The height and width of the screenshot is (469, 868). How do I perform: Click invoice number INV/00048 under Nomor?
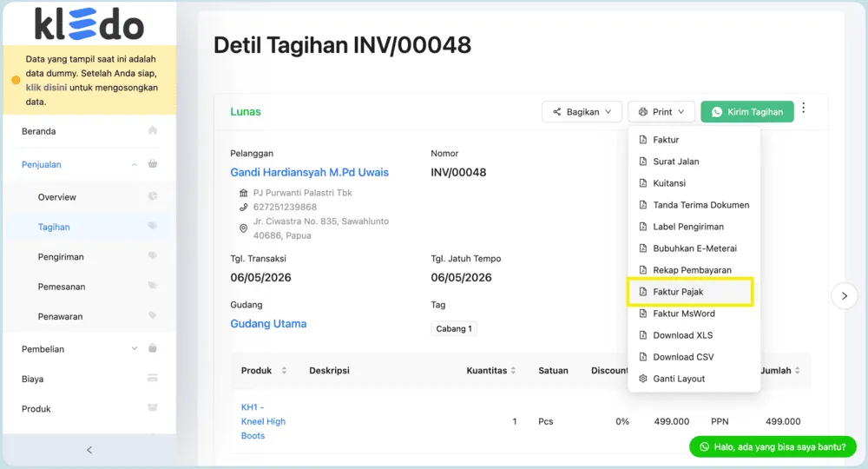[458, 172]
